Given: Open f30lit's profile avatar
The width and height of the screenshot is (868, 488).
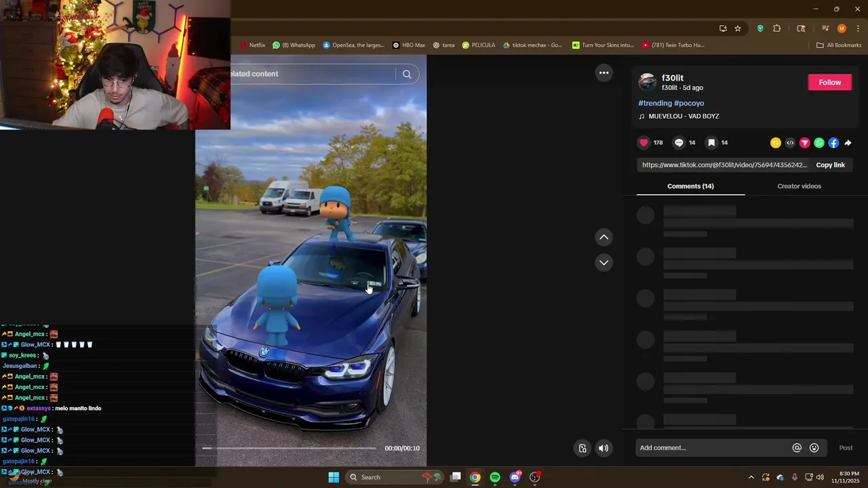Looking at the screenshot, I should (x=648, y=82).
